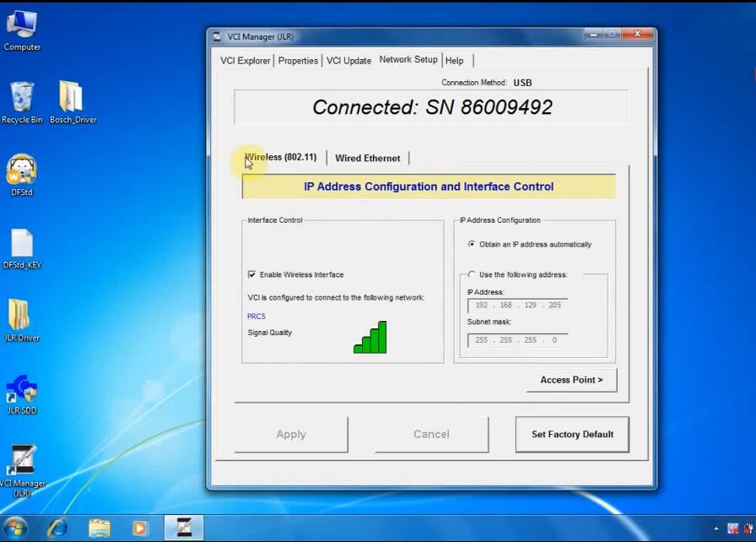Click the system tray flag icon

732,529
